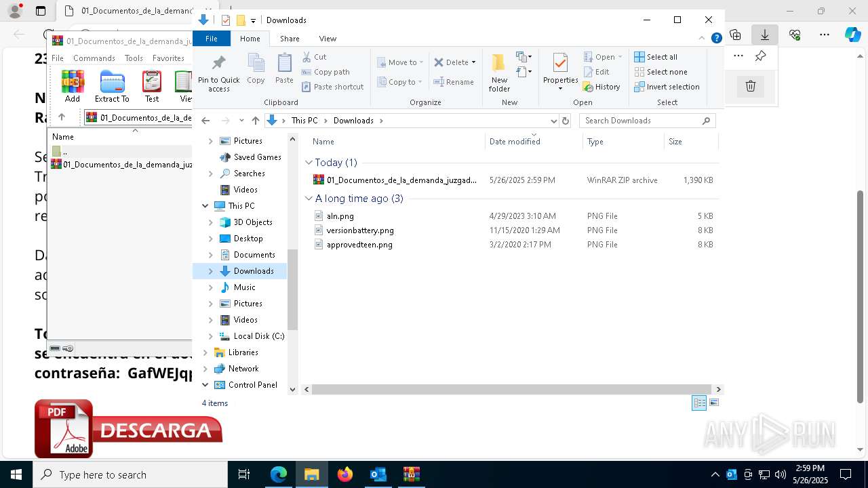
Task: Open History in the Open group
Action: [601, 87]
